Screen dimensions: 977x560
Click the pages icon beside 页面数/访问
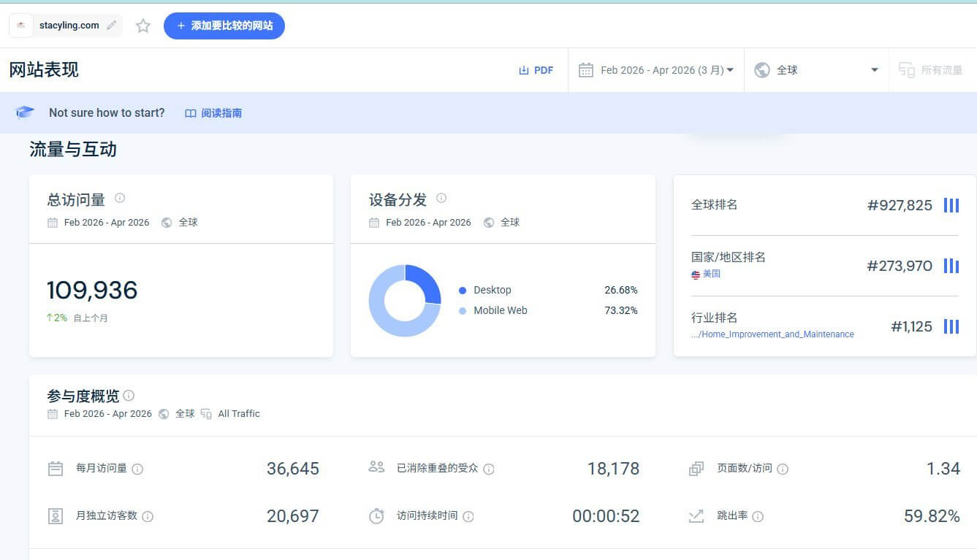[x=696, y=469]
